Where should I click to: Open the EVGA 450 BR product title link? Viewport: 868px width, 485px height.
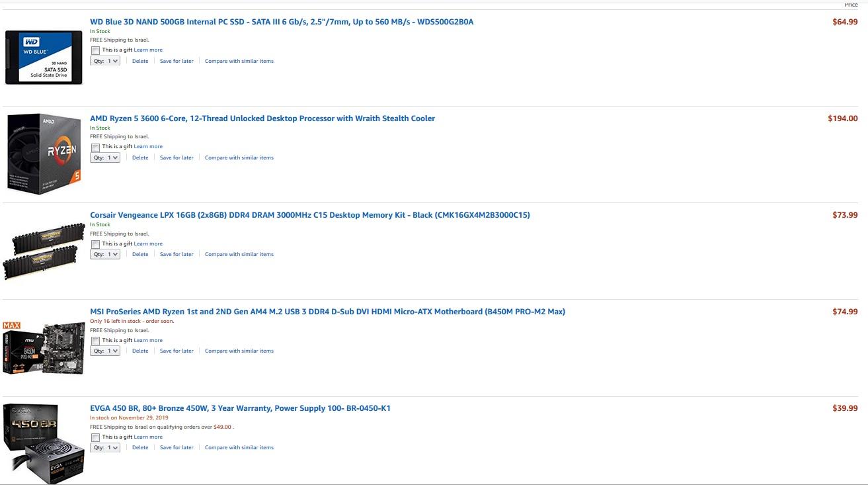click(240, 408)
